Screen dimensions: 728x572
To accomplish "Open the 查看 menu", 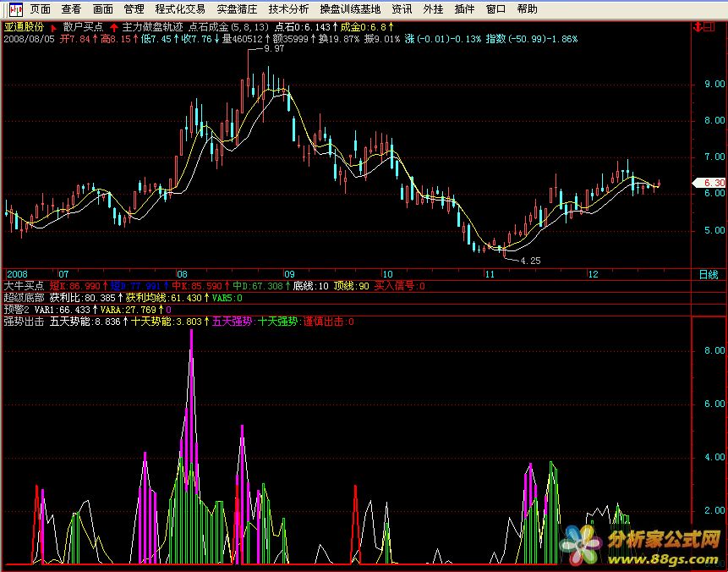I will (72, 9).
